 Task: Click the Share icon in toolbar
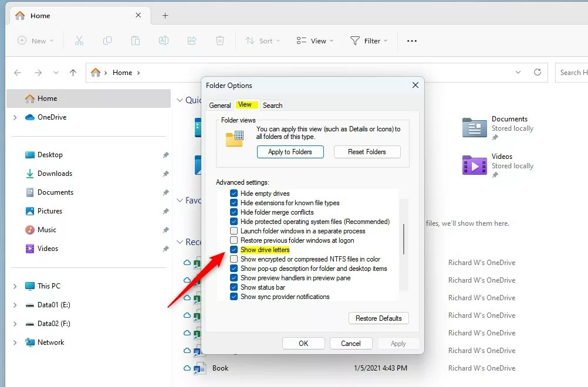192,40
